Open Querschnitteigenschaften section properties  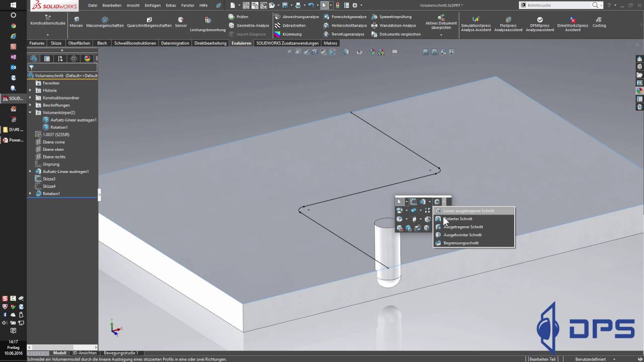(149, 22)
